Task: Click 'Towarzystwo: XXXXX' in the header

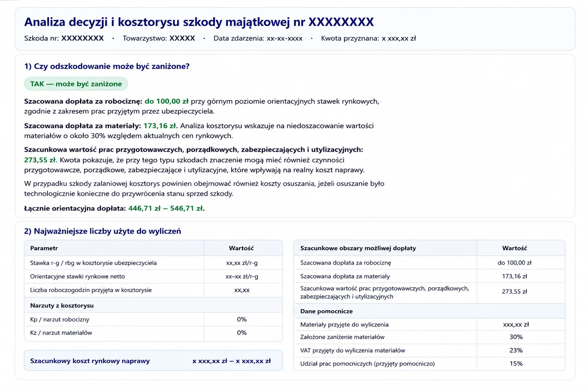Action: 159,38
